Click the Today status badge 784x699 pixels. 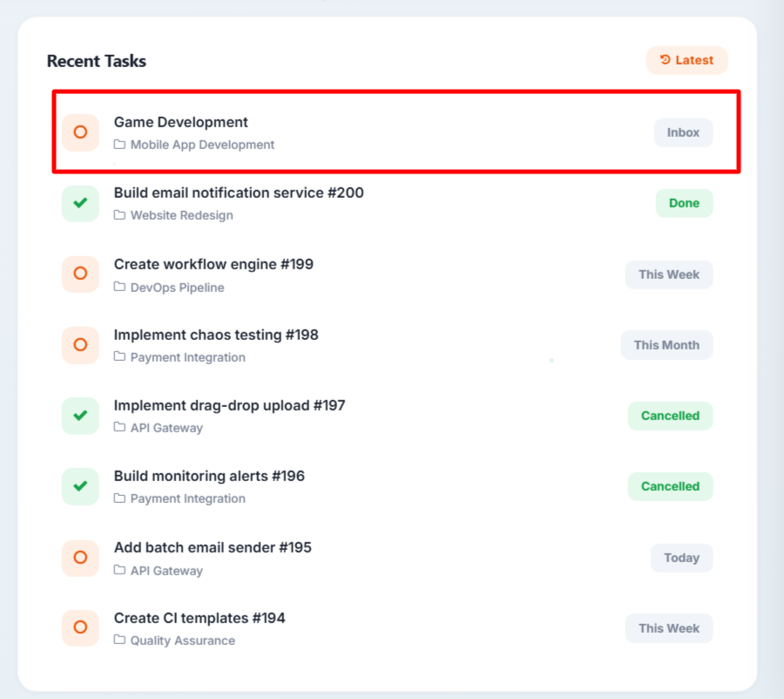pos(681,558)
